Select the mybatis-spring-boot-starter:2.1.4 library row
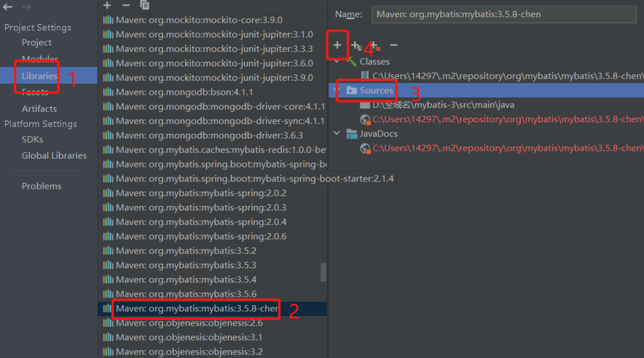The image size is (644, 358). pos(248,178)
